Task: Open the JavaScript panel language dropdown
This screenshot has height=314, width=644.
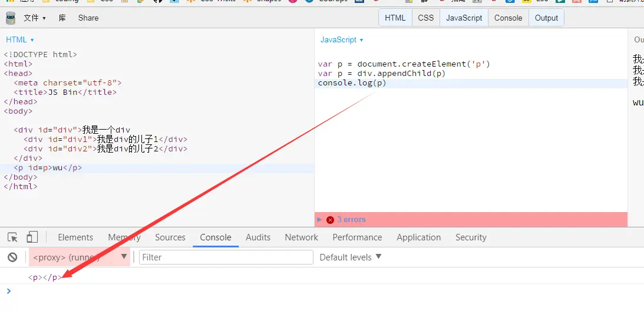Action: (x=342, y=40)
